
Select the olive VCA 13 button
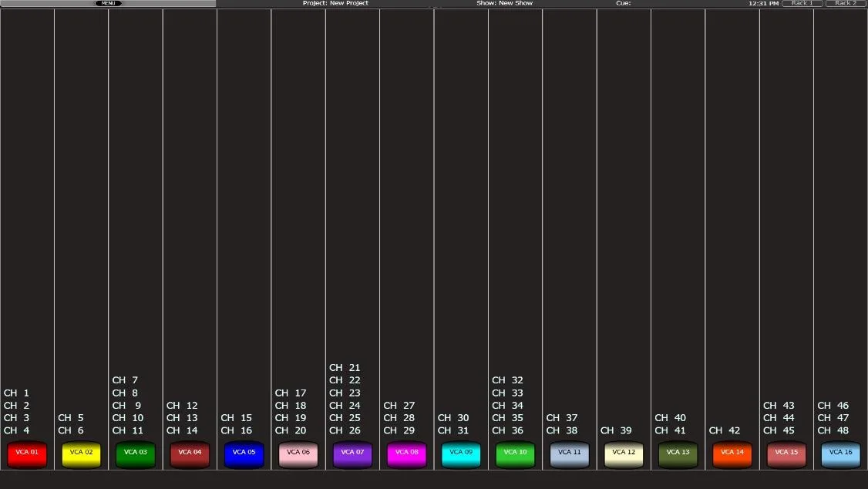tap(678, 454)
